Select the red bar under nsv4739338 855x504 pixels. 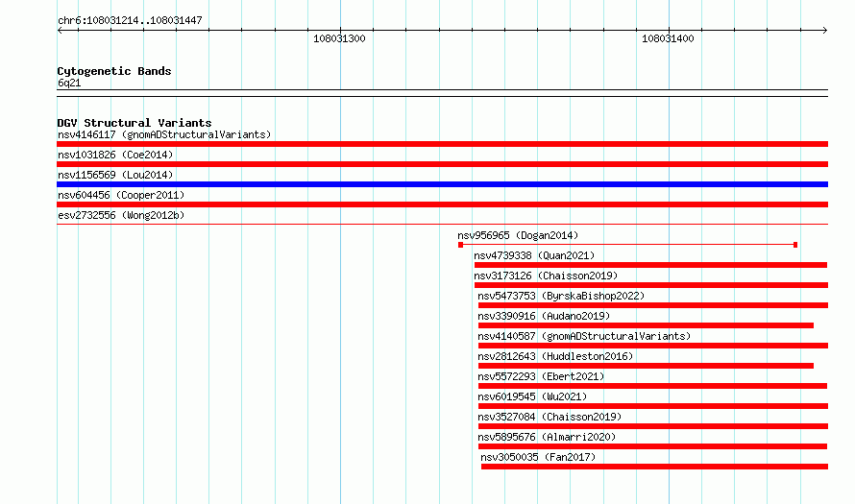pos(650,265)
